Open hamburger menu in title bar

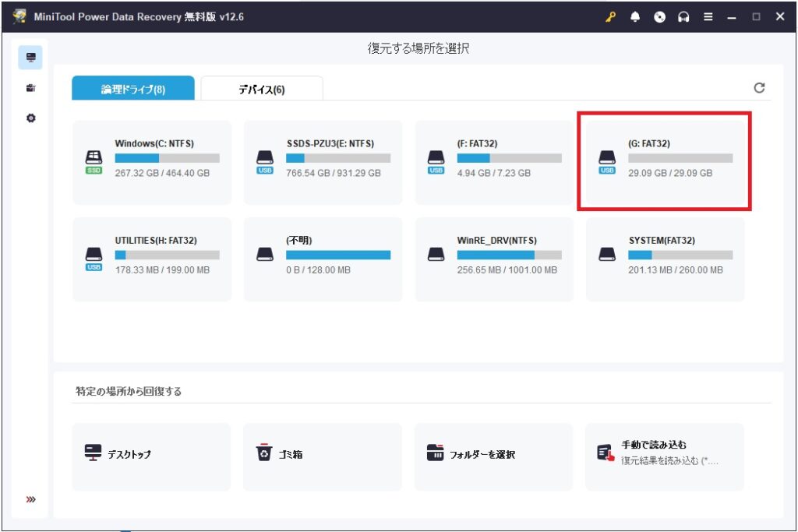click(x=708, y=17)
